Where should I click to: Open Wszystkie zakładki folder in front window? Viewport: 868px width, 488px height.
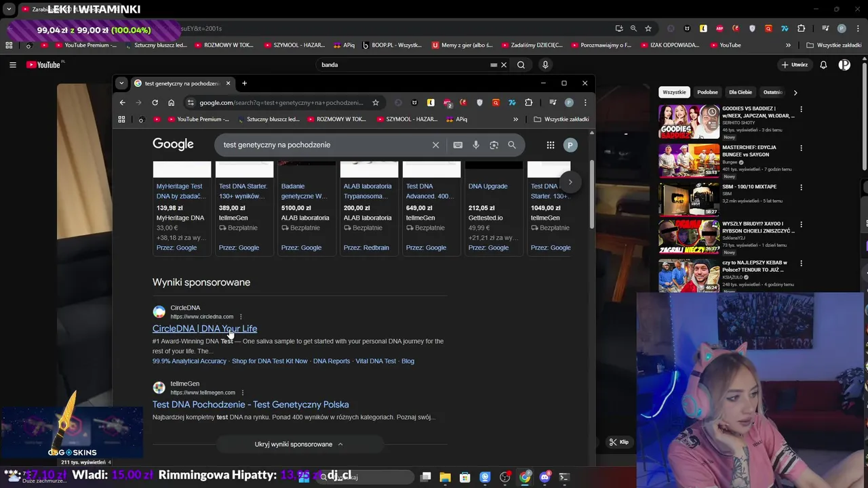click(x=561, y=119)
